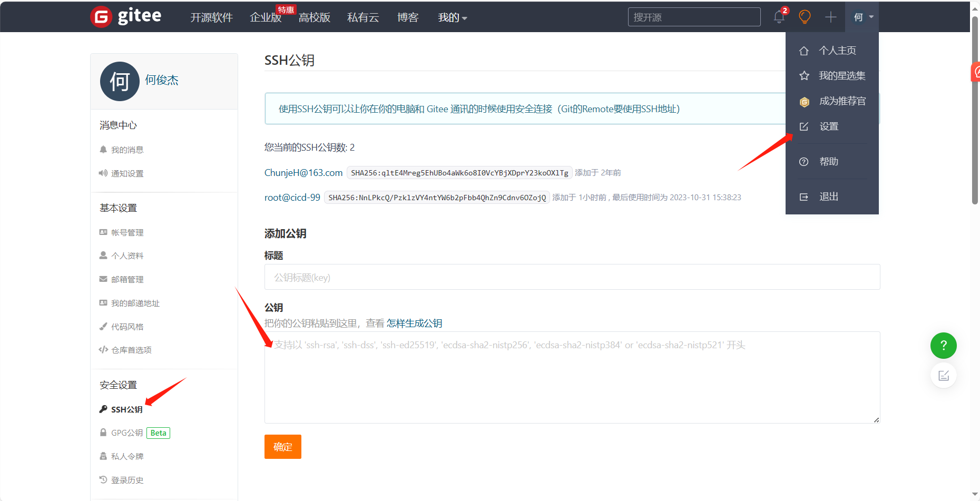Expand the 我的 menu dropdown
980x501 pixels.
[453, 17]
